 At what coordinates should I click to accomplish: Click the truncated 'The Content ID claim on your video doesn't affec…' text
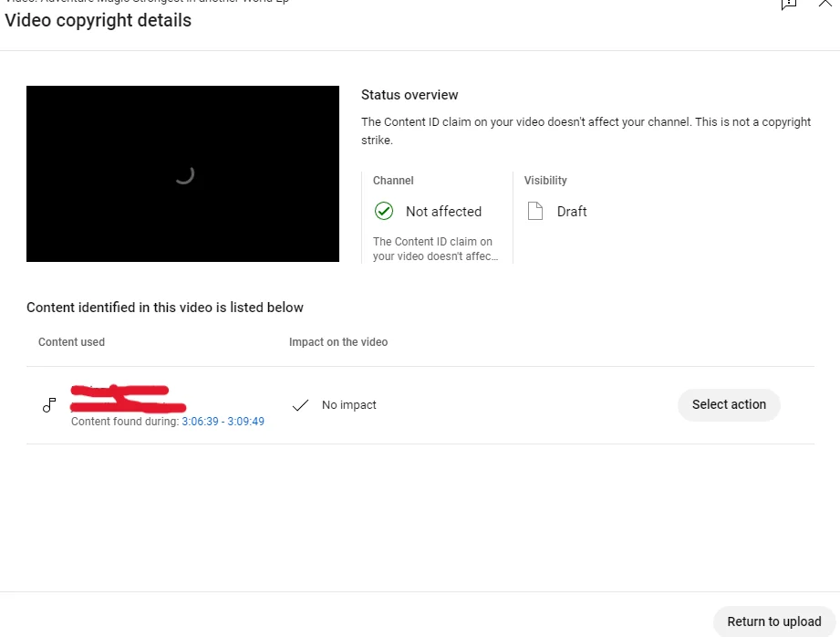435,249
